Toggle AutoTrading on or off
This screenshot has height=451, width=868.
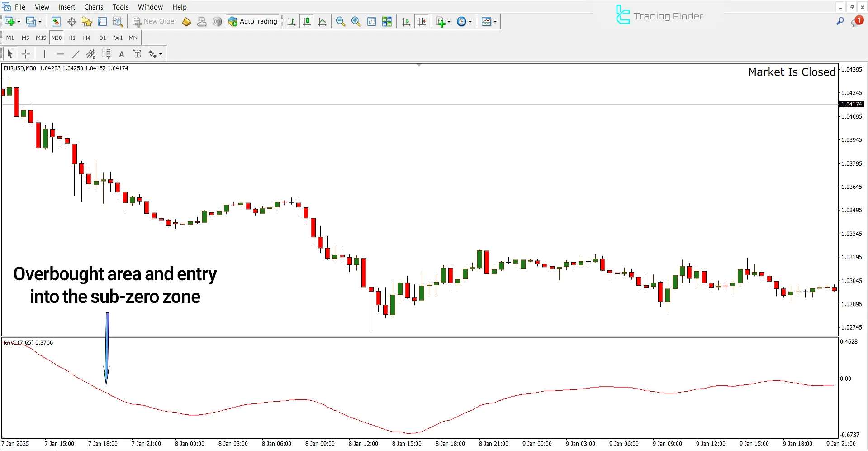pyautogui.click(x=253, y=21)
